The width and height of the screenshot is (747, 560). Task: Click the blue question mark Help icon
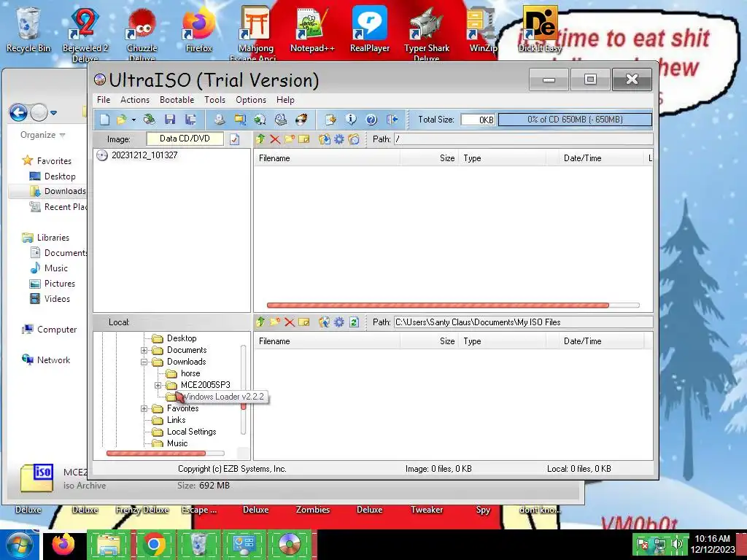[371, 120]
